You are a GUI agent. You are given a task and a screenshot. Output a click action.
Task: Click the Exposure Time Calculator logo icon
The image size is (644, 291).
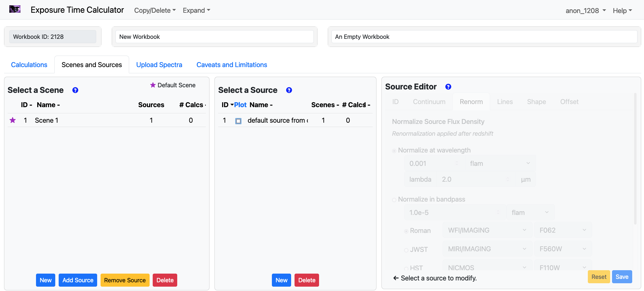15,9
